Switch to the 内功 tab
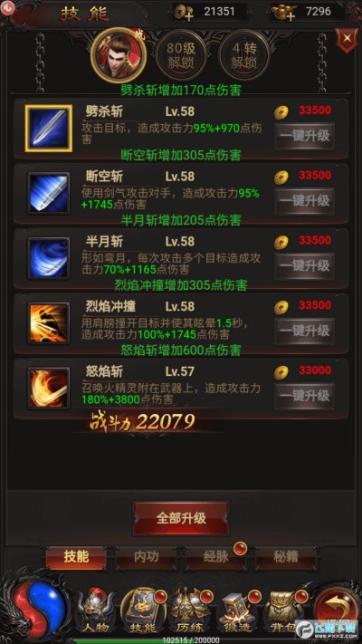Viewport: 362px width, 644px height. [x=147, y=557]
